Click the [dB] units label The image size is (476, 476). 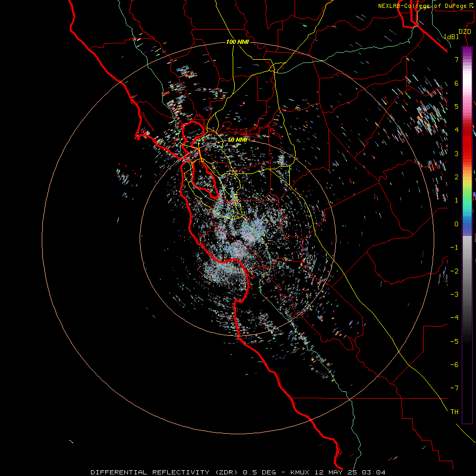(x=451, y=36)
